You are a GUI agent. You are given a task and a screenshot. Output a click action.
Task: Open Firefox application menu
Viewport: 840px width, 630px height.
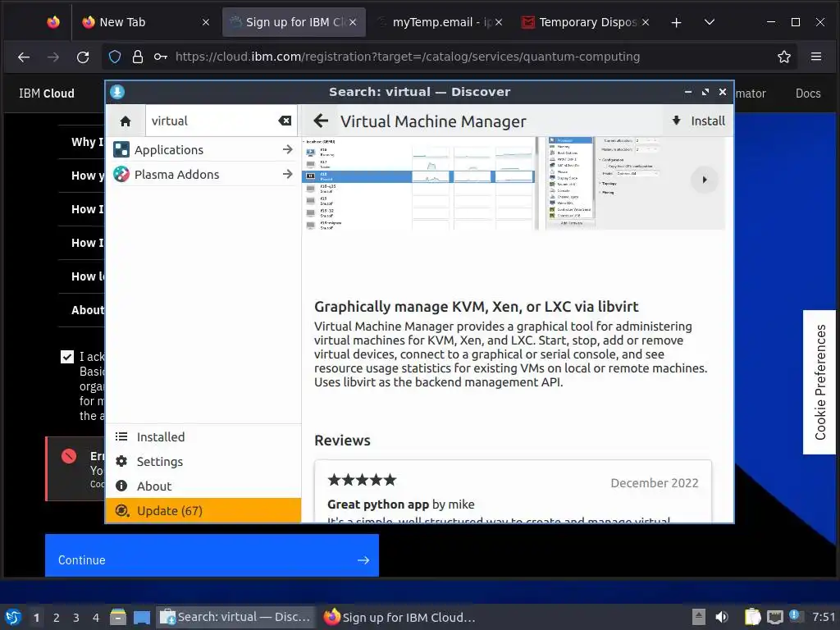(816, 57)
